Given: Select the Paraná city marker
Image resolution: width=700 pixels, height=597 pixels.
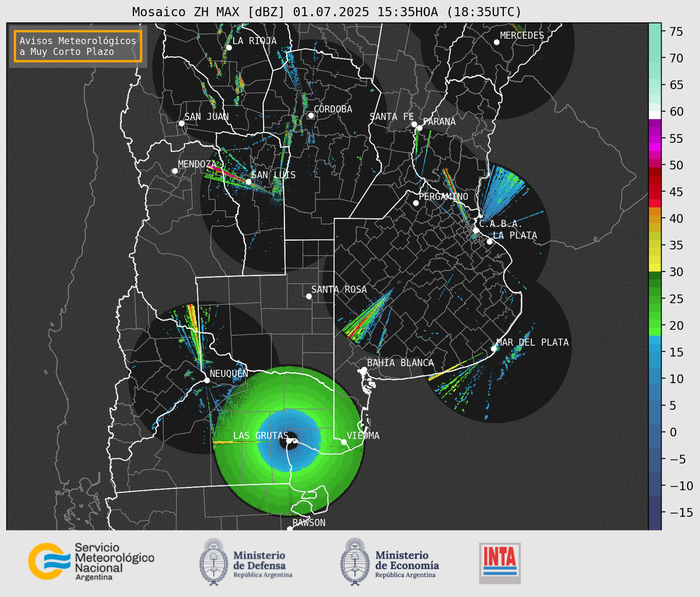Looking at the screenshot, I should tap(420, 128).
